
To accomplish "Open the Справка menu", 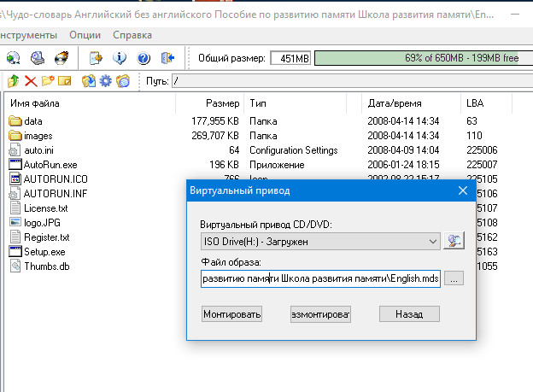I will [132, 35].
